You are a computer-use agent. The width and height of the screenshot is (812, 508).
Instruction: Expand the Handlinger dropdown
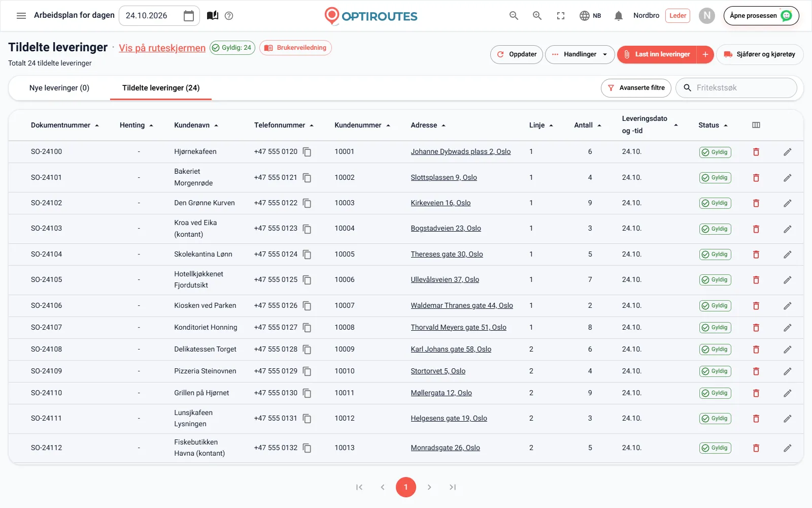(x=580, y=54)
